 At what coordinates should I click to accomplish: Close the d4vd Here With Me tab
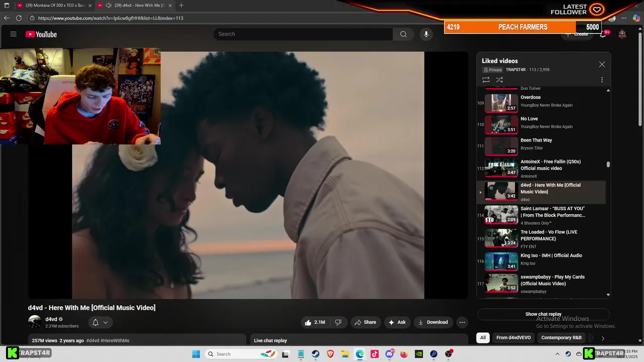170,5
